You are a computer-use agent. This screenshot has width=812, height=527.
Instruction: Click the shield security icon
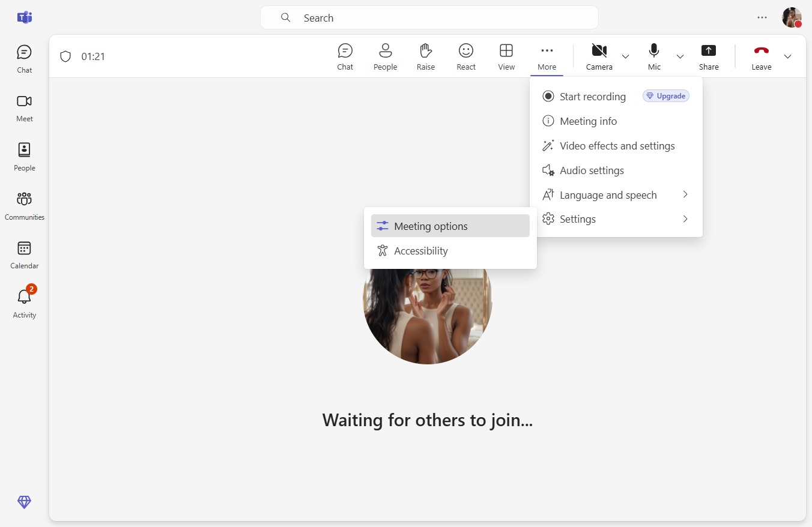point(65,56)
